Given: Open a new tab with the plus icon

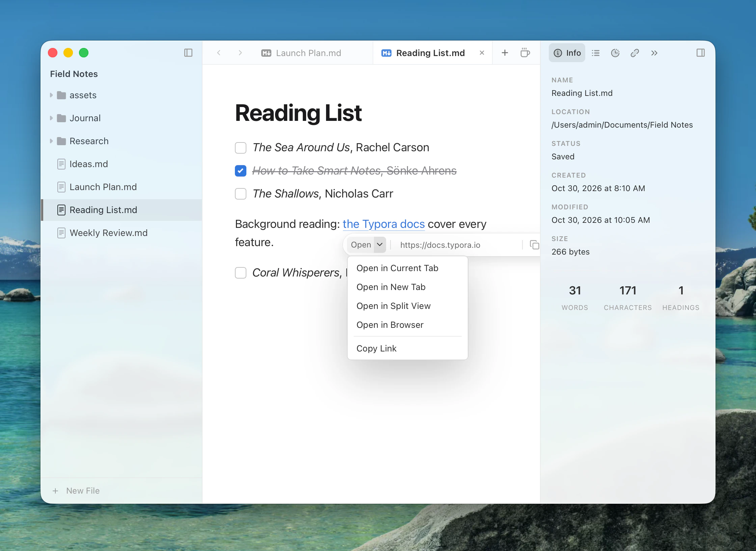Looking at the screenshot, I should coord(505,53).
